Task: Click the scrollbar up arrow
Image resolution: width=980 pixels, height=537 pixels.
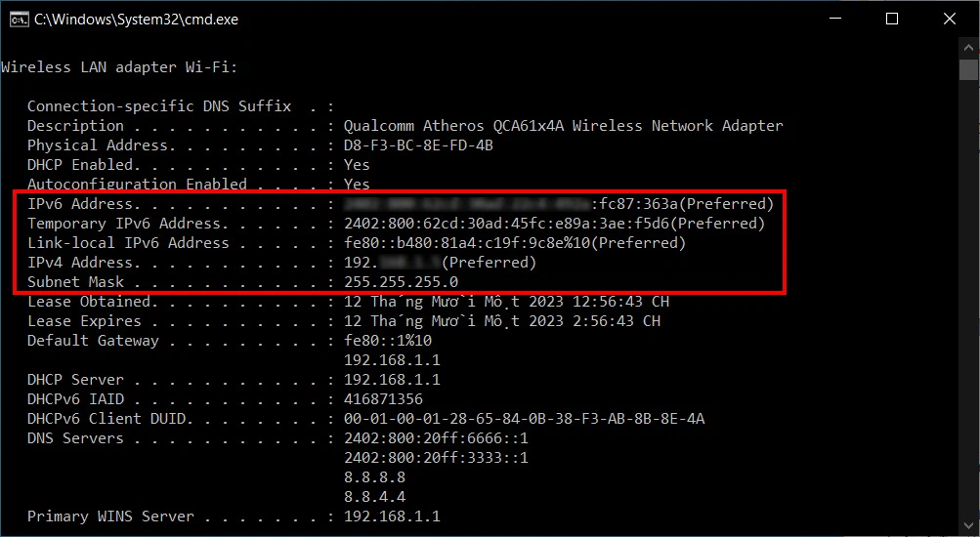Action: [968, 48]
